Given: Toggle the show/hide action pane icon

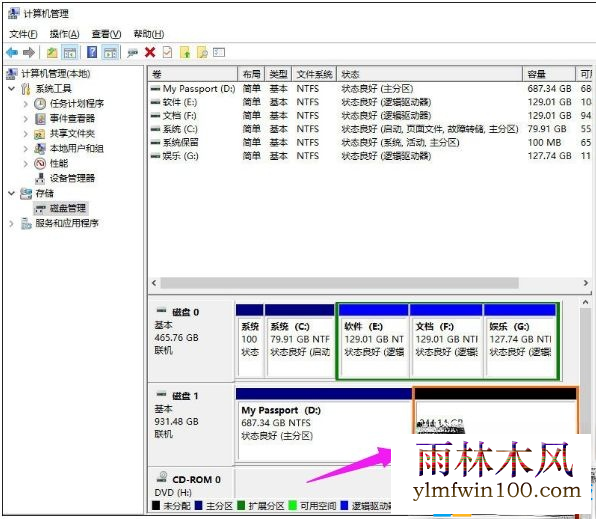Looking at the screenshot, I should (x=111, y=52).
